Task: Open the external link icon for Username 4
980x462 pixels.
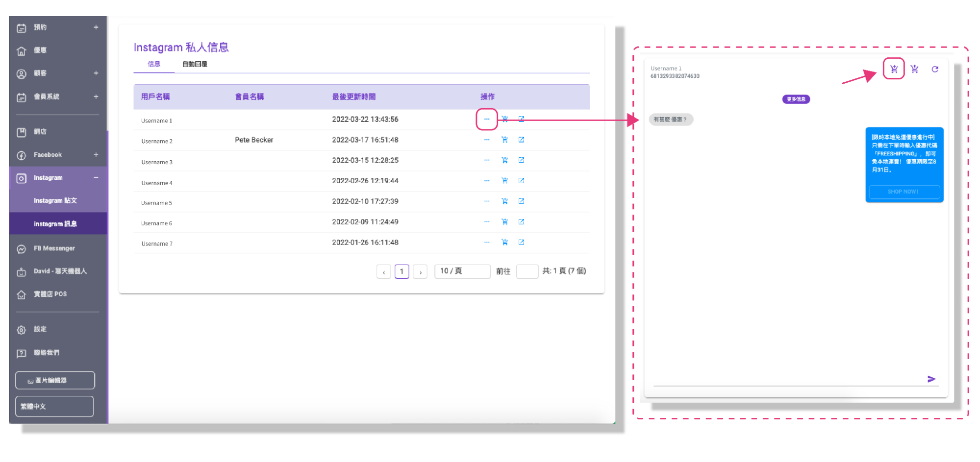Action: [x=521, y=181]
